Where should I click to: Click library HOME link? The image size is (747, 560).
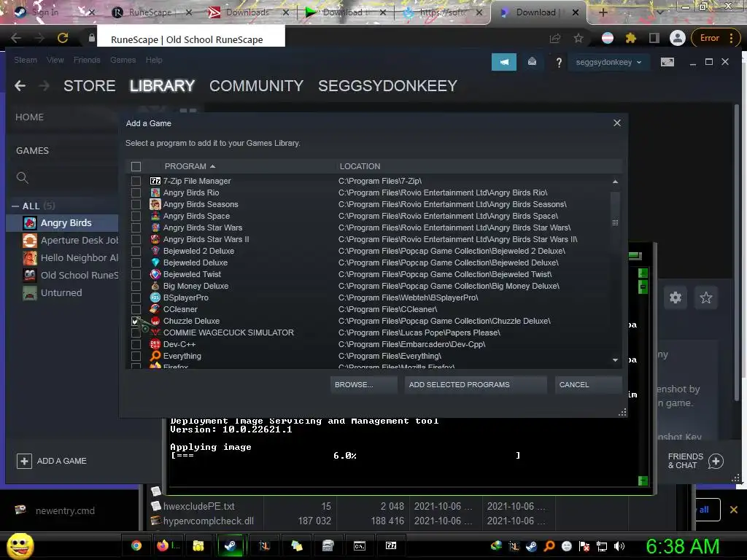pyautogui.click(x=29, y=117)
